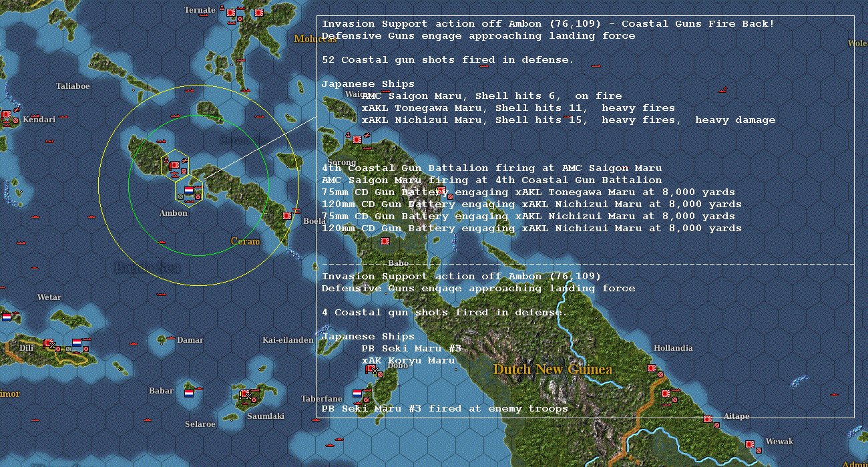Click '75mm CD Gun Battery engaging xAKL Tonegawa' line
This screenshot has width=868, height=467.
pyautogui.click(x=528, y=192)
